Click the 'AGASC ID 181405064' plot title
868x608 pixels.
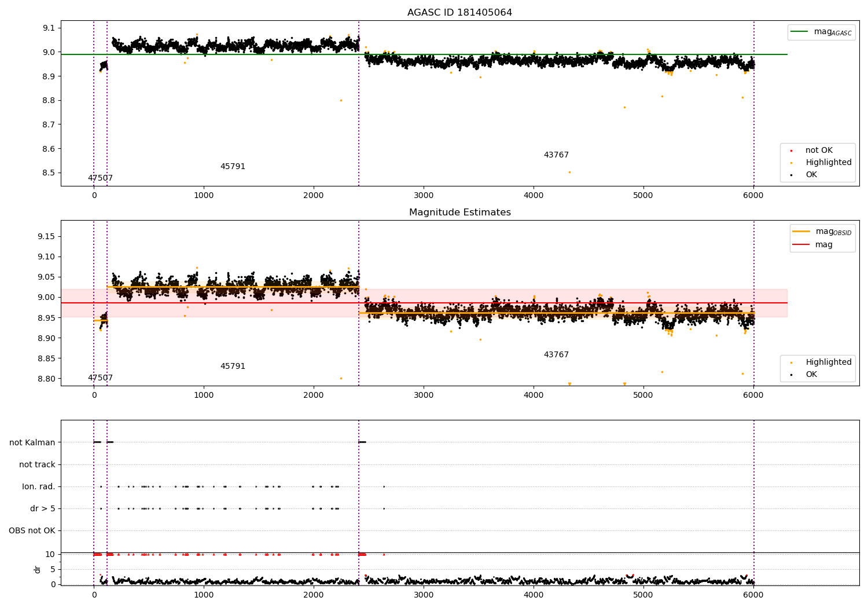pos(459,12)
